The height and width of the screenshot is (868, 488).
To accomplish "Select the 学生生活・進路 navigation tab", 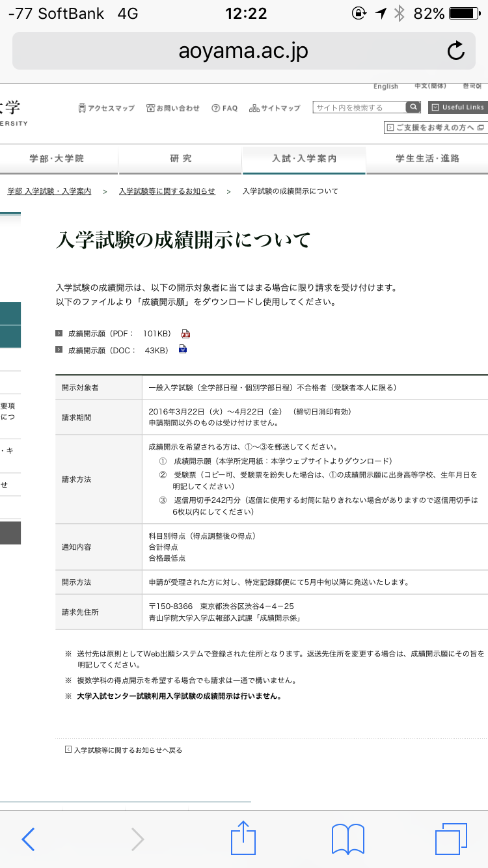I will click(x=427, y=159).
